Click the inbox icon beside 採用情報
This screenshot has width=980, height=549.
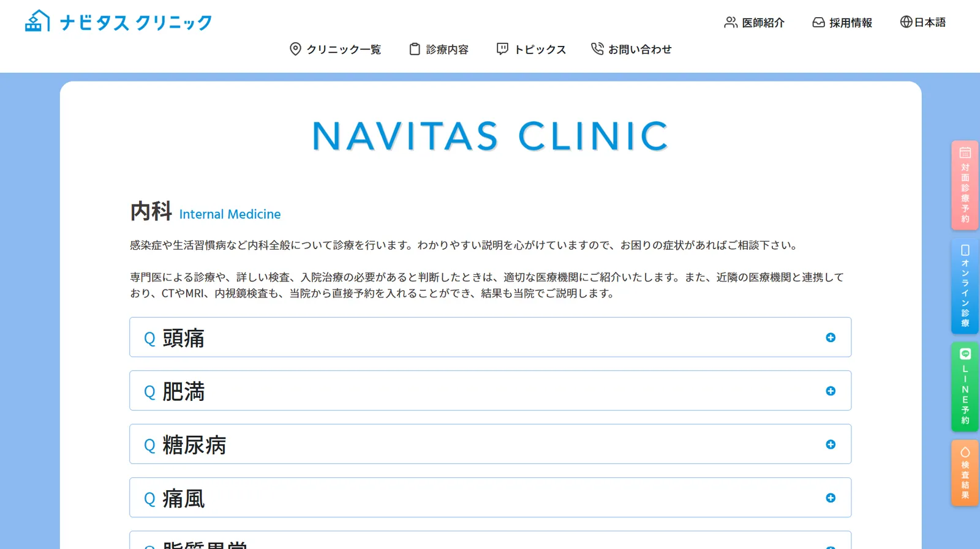coord(818,23)
